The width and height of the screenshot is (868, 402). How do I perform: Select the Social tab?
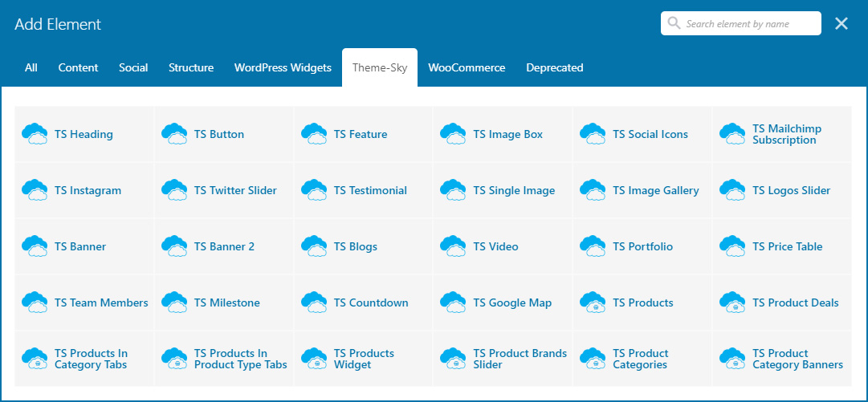point(133,67)
